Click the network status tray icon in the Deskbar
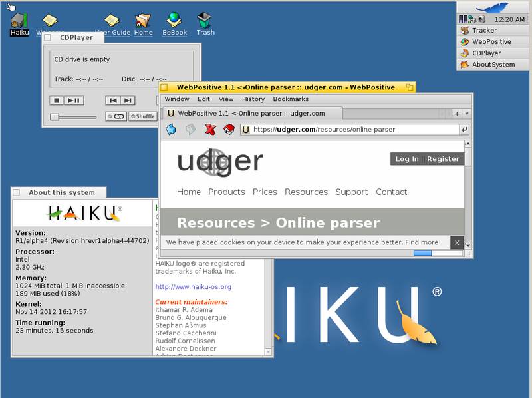The image size is (532, 398). [x=472, y=19]
